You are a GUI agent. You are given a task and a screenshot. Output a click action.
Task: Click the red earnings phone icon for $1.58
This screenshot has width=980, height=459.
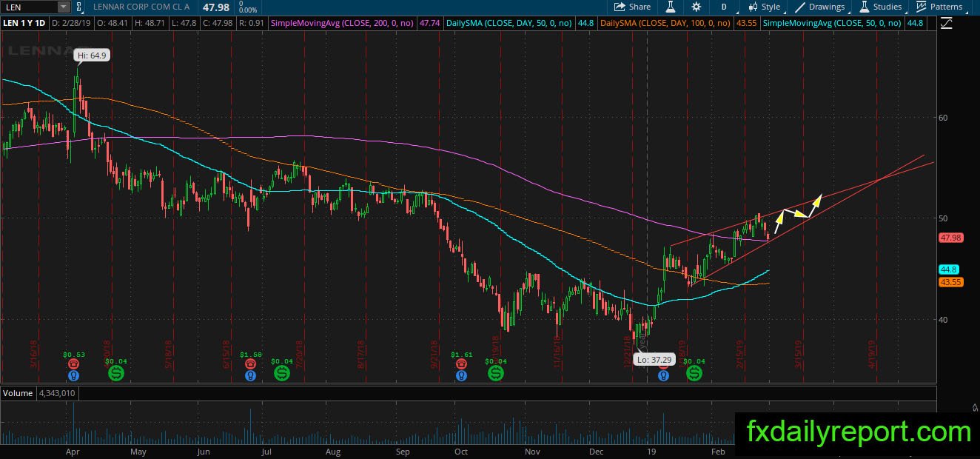coord(251,364)
